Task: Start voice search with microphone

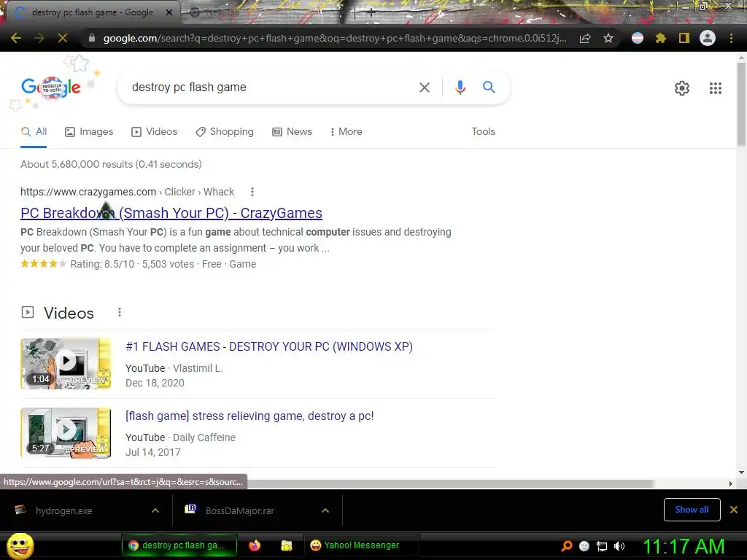Action: pos(460,87)
